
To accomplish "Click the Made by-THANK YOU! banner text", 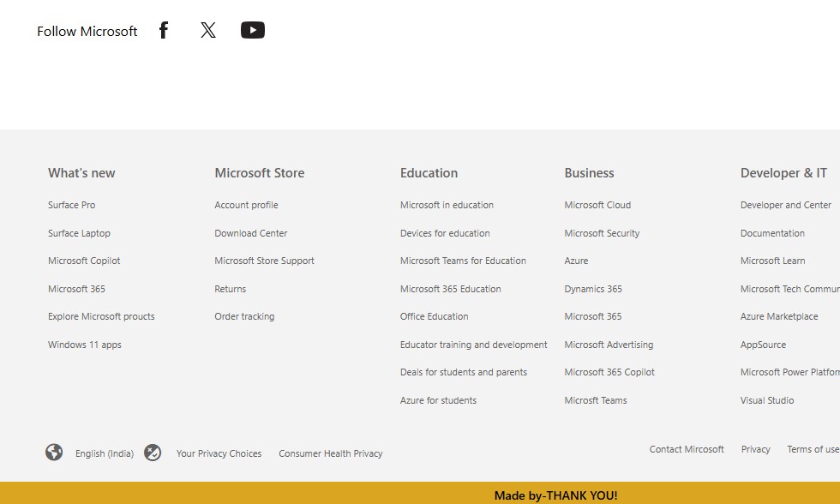I will point(555,495).
